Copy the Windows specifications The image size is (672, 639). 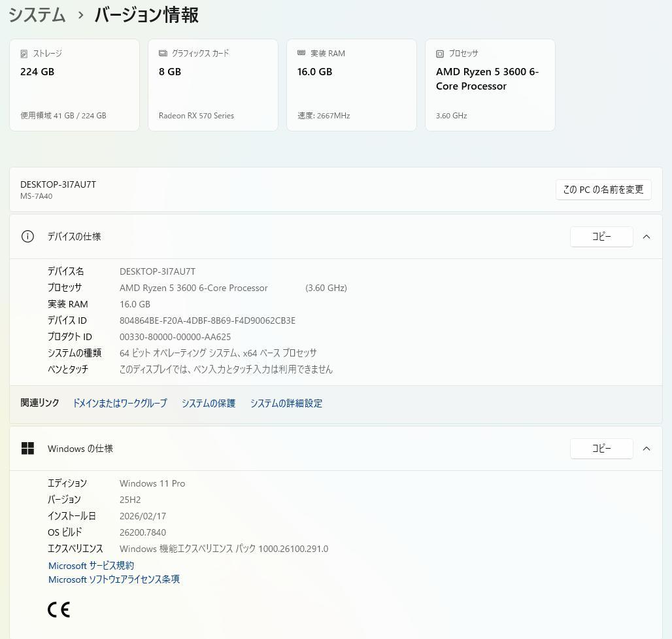point(601,449)
